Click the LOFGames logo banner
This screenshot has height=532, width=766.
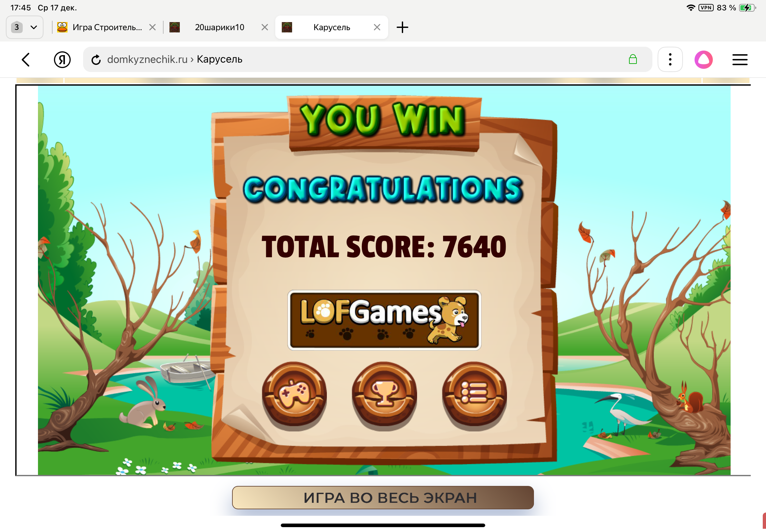384,320
